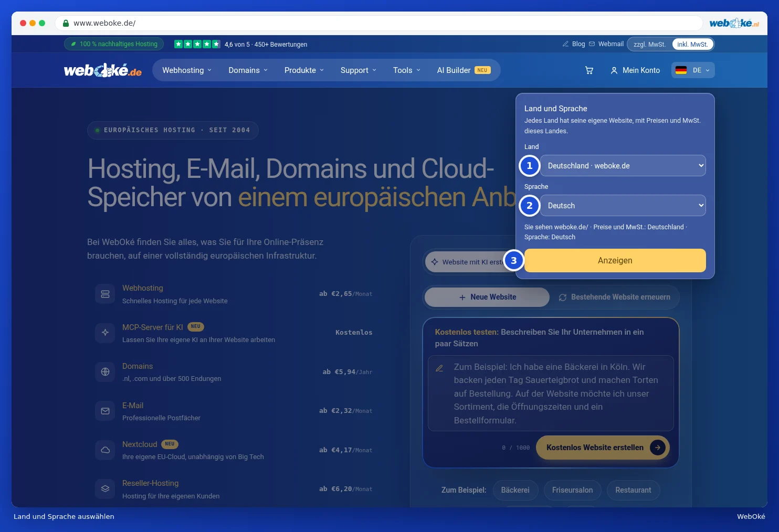
Task: Choose the Friseursalon example chip
Action: (x=572, y=490)
